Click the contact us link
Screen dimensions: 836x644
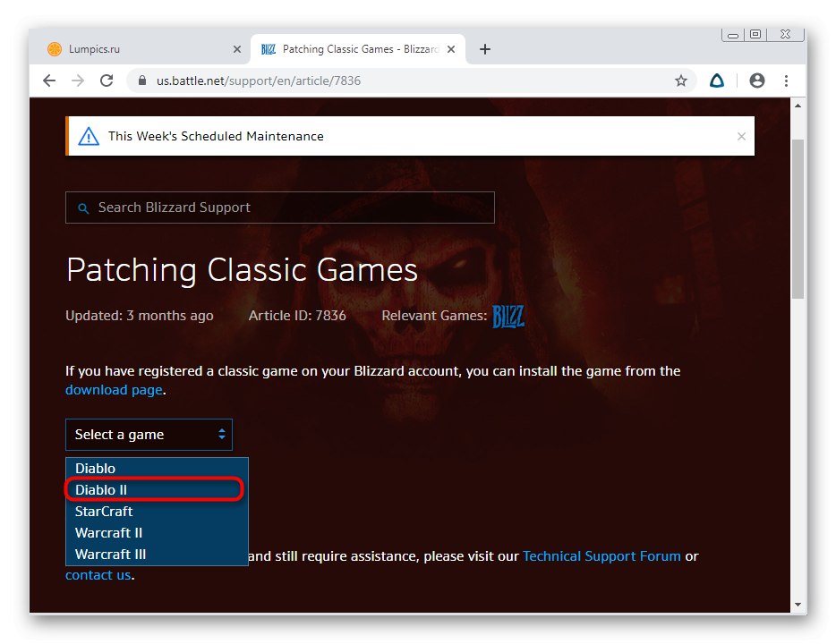(98, 575)
